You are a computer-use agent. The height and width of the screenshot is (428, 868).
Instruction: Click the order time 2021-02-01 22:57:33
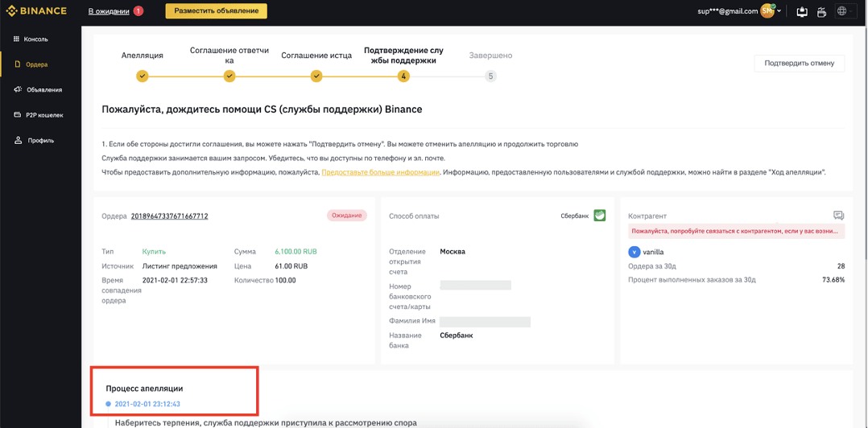tap(175, 280)
